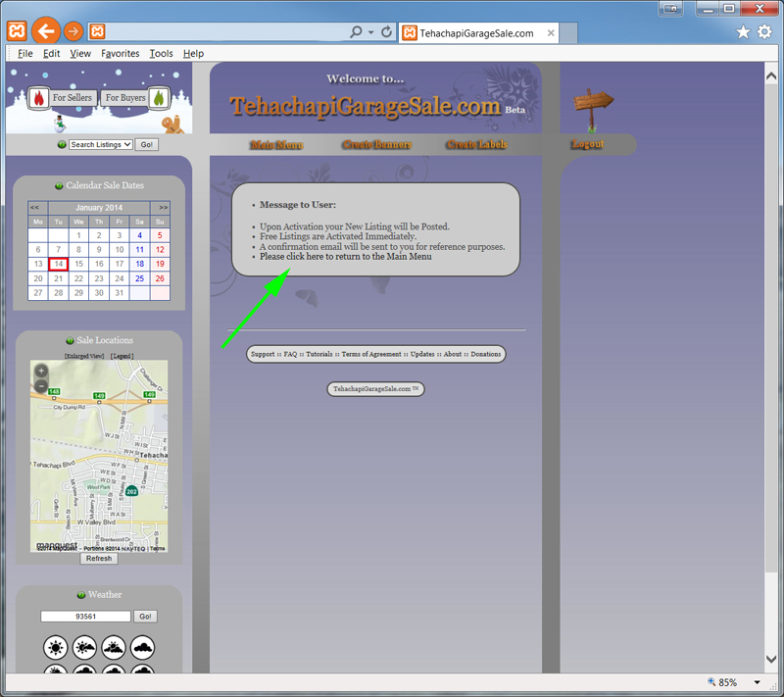The width and height of the screenshot is (784, 697).
Task: Open the Tools menu
Action: tap(161, 54)
